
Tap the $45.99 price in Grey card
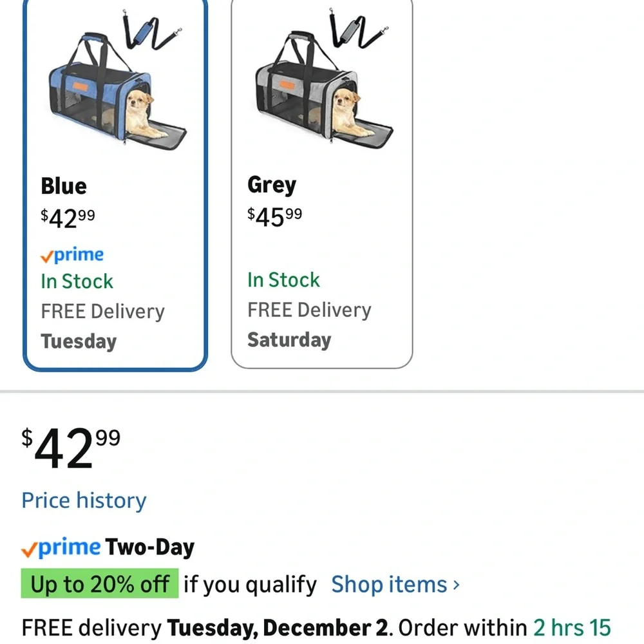pyautogui.click(x=274, y=217)
